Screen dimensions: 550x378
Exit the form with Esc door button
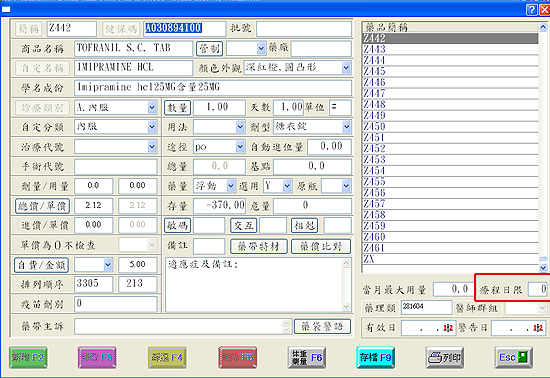pos(514,357)
